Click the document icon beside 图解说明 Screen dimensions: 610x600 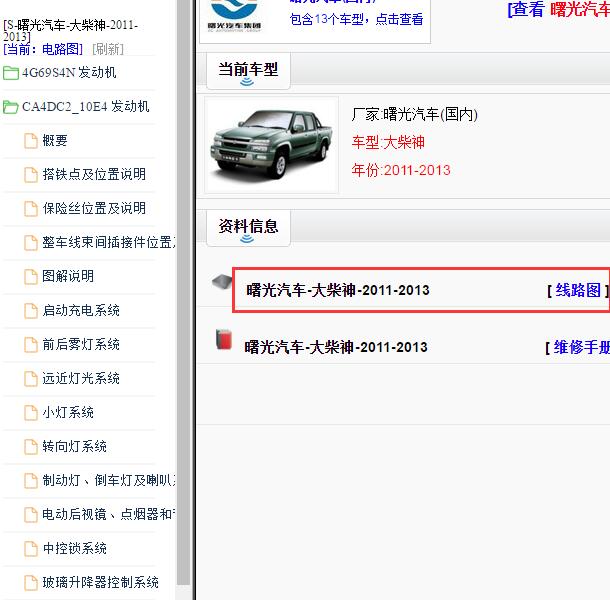31,277
